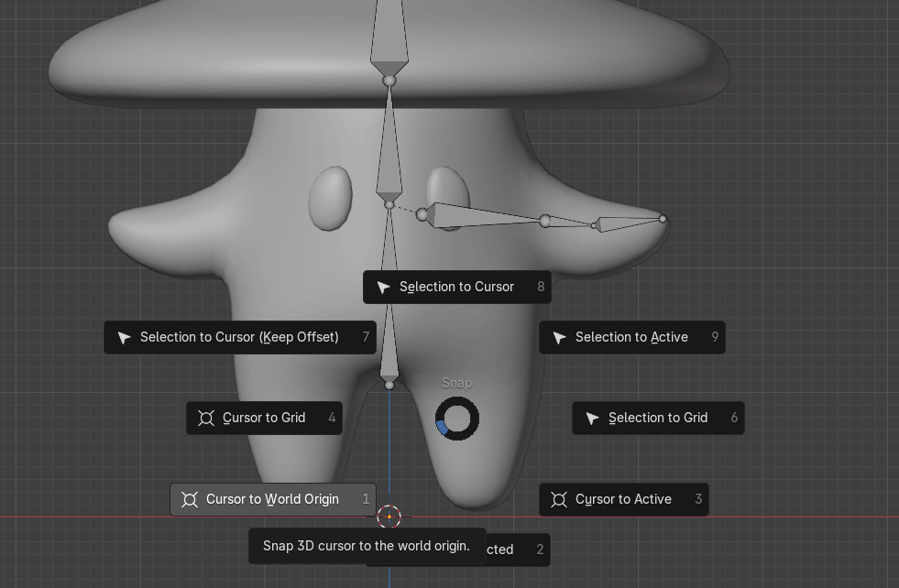Click the character's left eye on the mesh

pyautogui.click(x=331, y=198)
